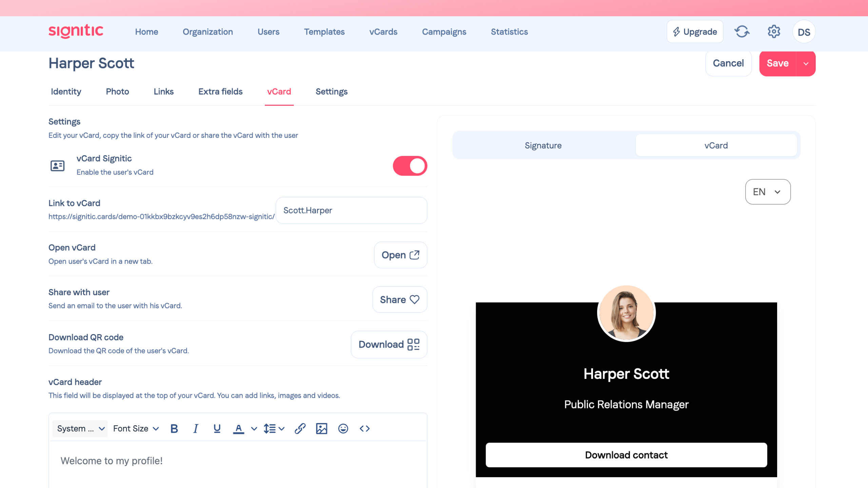Click the Italic formatting icon
This screenshot has height=488, width=868.
click(196, 429)
